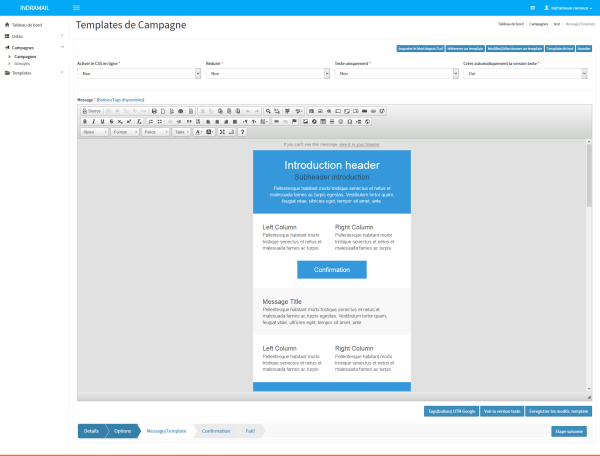Open the 'Texte uniquement' select box

tap(395, 74)
